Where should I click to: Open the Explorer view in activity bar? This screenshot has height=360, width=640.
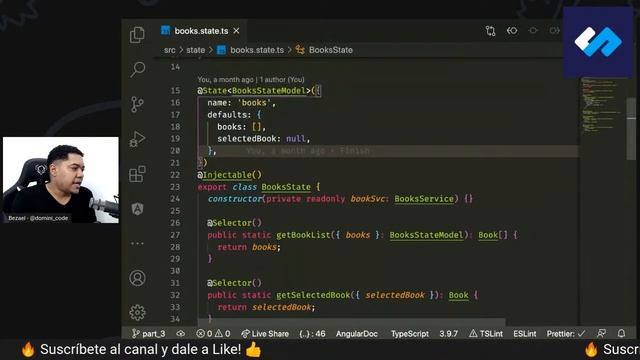(137, 35)
